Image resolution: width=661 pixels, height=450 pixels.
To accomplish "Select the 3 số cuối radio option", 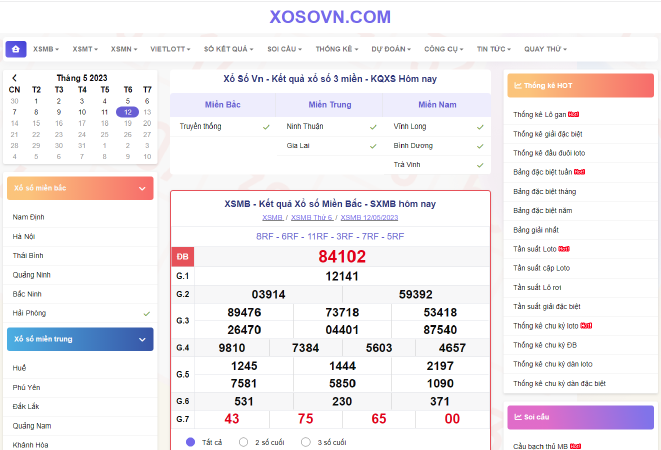I will click(306, 442).
